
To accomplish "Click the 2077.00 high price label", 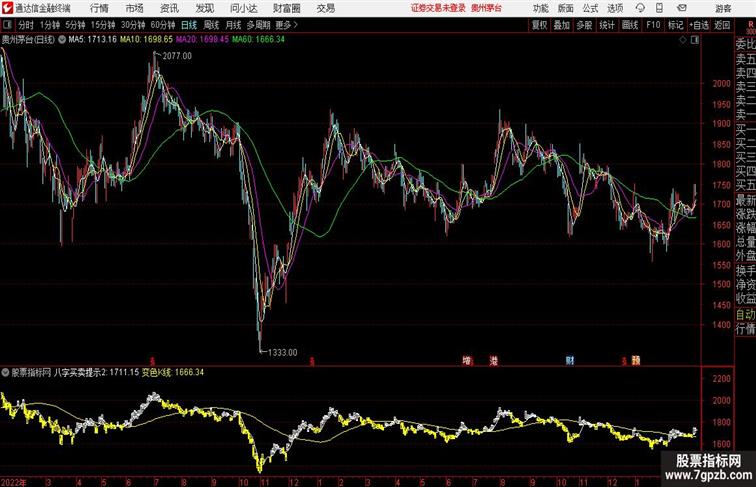I will (x=177, y=56).
